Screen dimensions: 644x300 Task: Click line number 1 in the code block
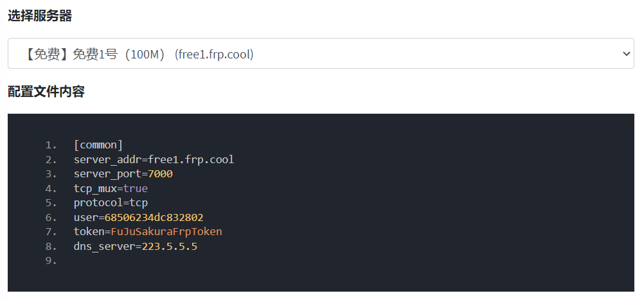(51, 145)
